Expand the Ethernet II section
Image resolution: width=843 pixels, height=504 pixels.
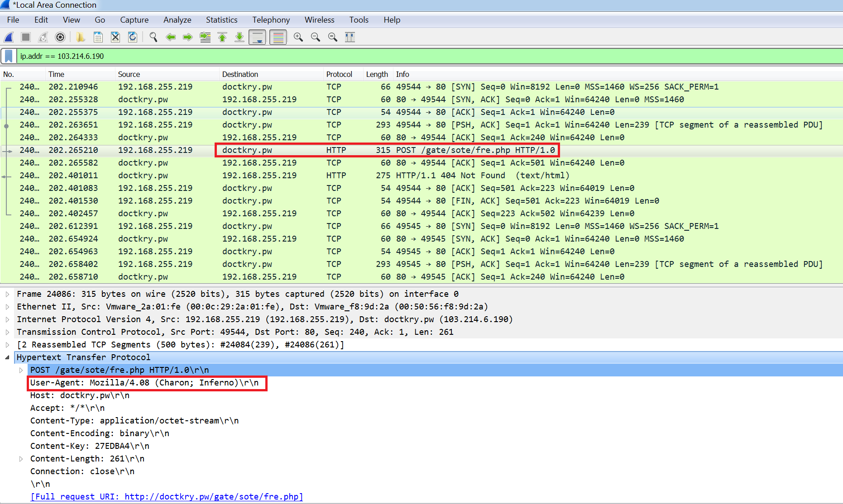(x=7, y=307)
